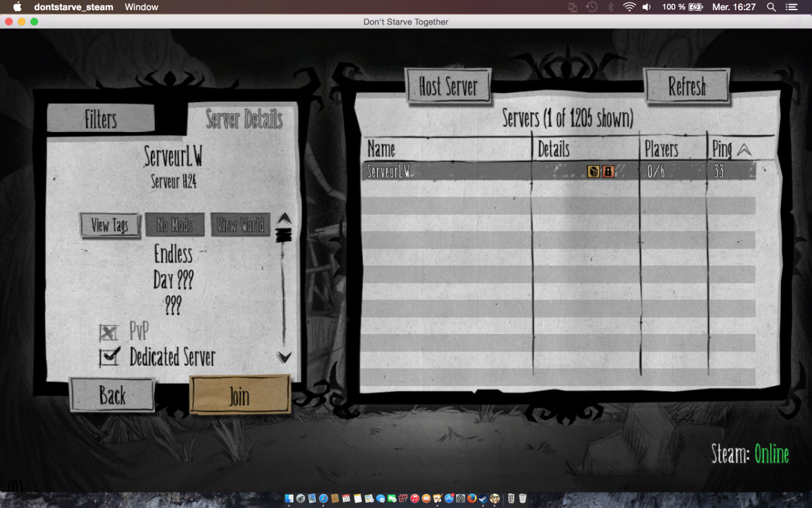
Task: Go Back to previous screen
Action: pos(112,394)
